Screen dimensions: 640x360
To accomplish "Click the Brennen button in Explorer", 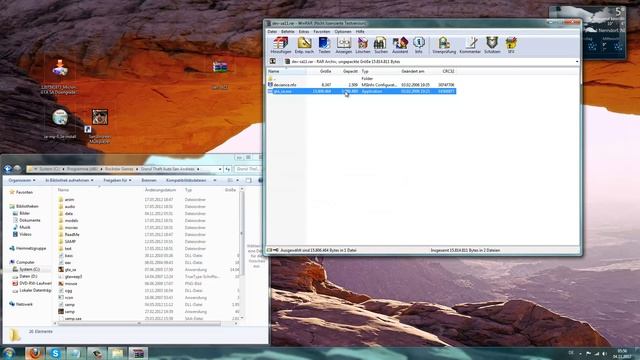I will coord(149,180).
